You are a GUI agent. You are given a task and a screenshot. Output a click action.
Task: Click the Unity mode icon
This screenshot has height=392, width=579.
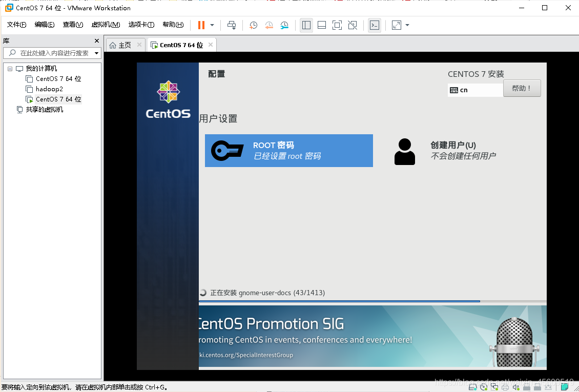point(353,25)
